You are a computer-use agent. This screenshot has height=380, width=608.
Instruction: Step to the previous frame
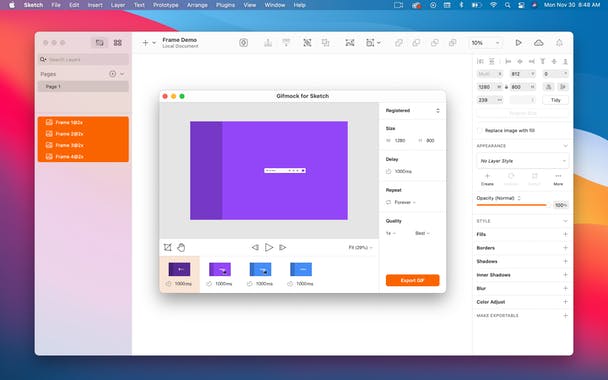pyautogui.click(x=255, y=247)
